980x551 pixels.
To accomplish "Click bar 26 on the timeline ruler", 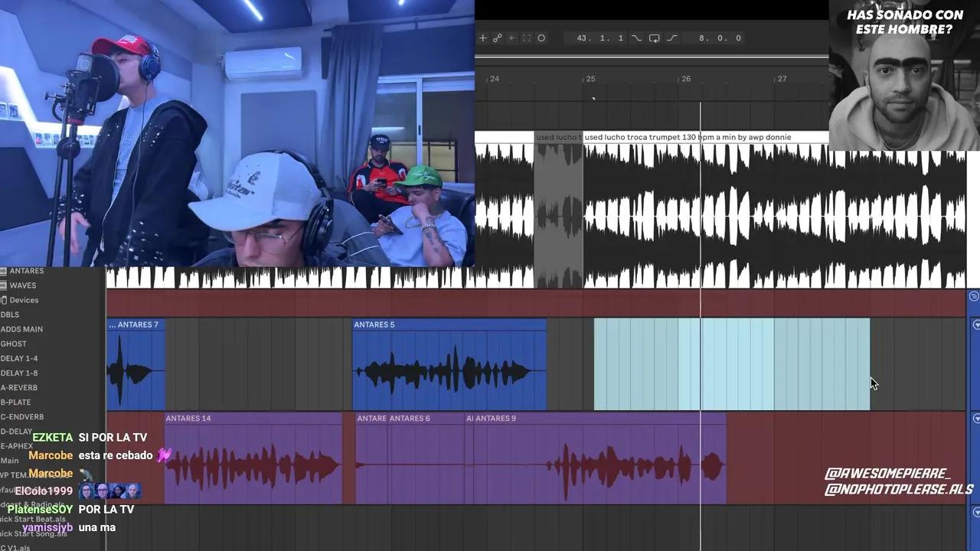I will point(686,79).
